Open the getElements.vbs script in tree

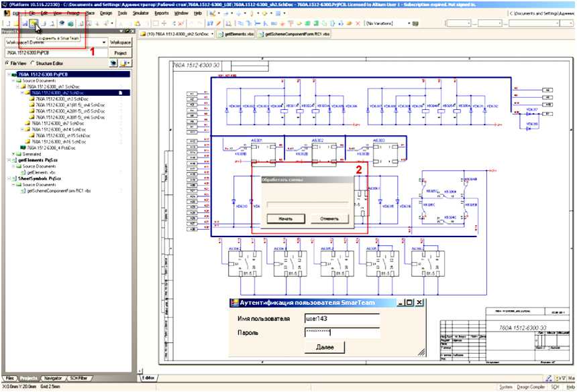pos(40,172)
